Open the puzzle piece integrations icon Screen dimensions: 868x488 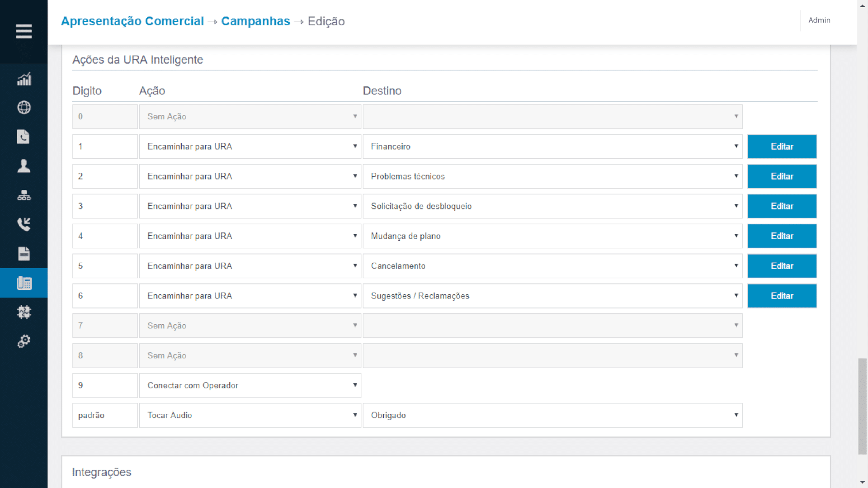point(24,312)
